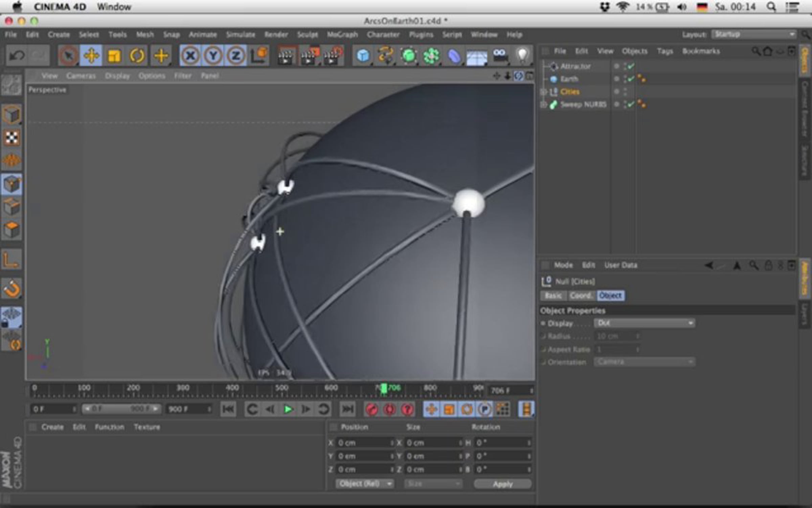Open the Simulate menu

coord(241,35)
